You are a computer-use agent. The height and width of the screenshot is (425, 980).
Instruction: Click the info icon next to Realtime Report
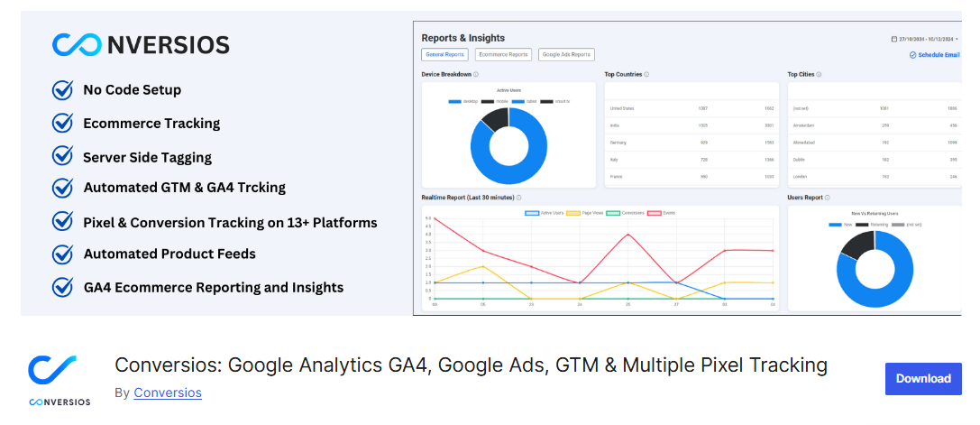tap(518, 198)
